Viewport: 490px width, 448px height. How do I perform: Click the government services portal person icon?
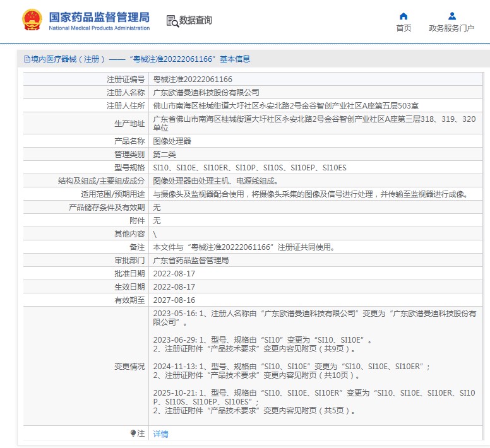click(x=452, y=16)
